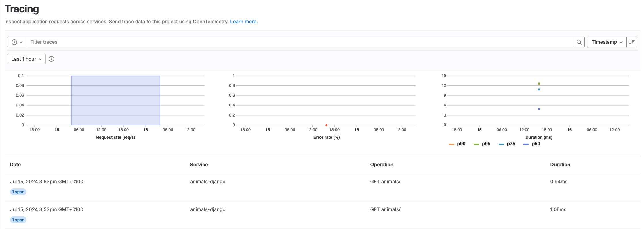Open the recent searches history dropdown
The width and height of the screenshot is (644, 229).
(17, 42)
